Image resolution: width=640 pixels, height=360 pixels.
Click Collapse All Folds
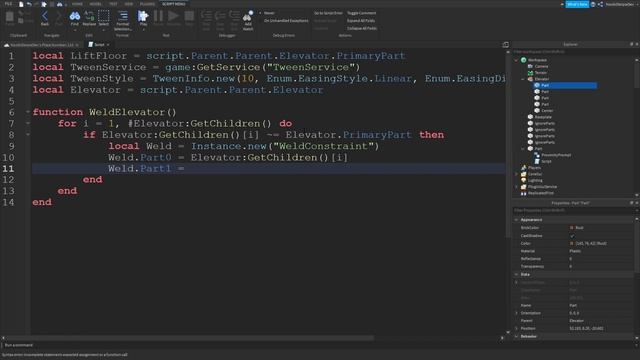point(362,29)
